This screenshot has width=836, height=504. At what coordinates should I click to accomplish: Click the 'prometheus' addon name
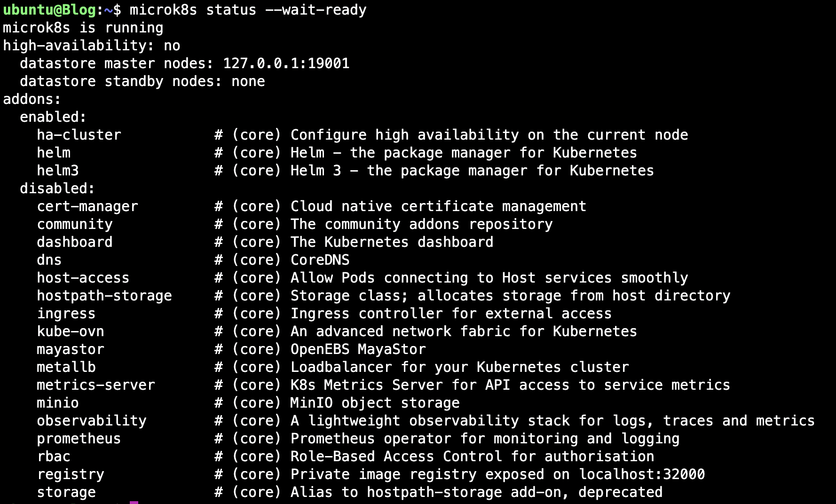click(79, 439)
